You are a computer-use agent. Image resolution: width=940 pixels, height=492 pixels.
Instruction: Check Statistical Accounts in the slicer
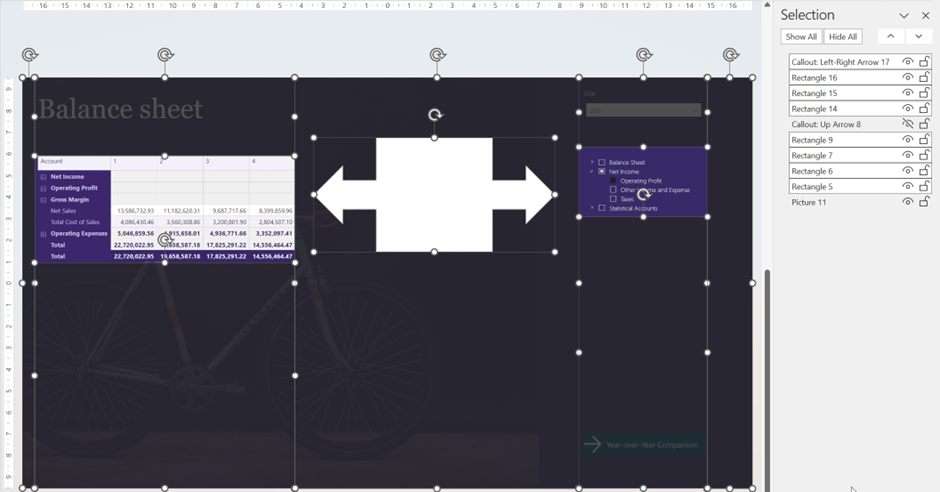pos(602,208)
